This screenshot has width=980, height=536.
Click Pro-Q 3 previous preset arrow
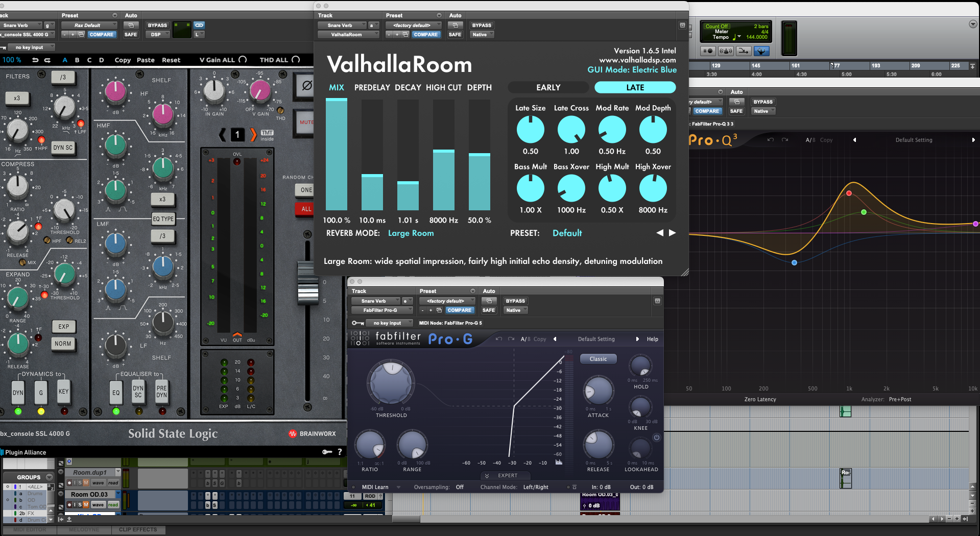point(854,140)
